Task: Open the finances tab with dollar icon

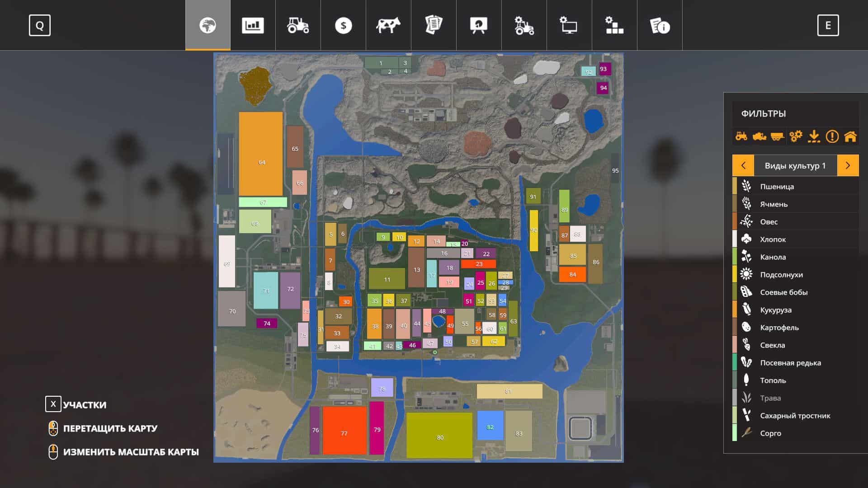Action: [343, 25]
